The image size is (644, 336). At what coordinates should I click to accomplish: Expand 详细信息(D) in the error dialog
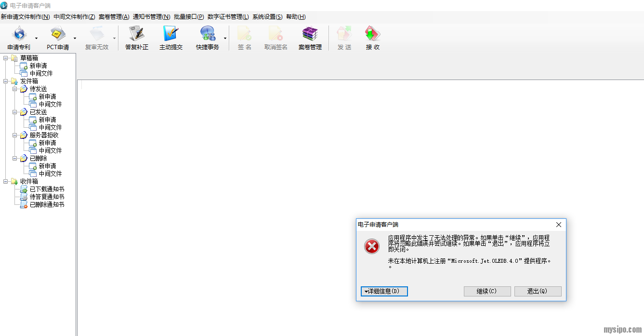pos(384,291)
